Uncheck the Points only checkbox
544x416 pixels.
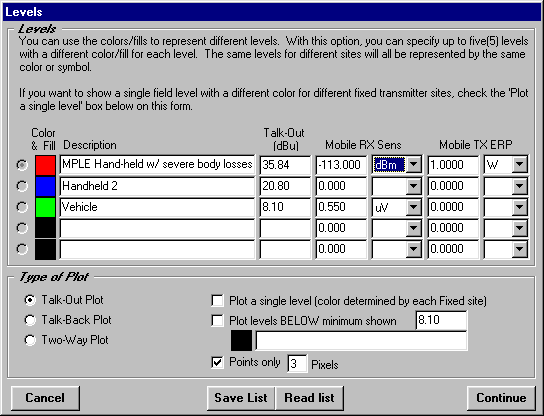217,363
